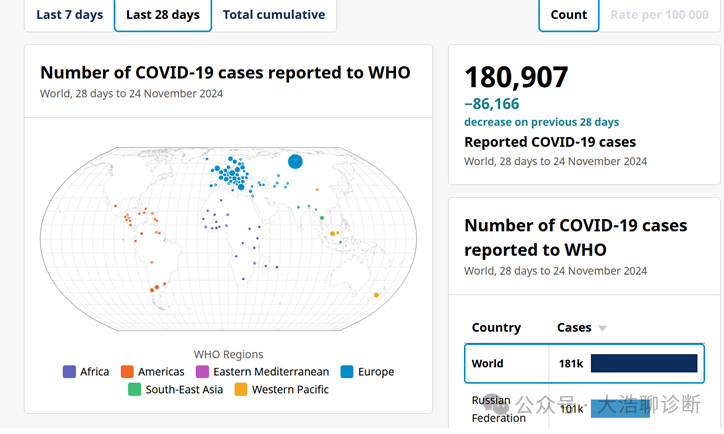Open the Total cumulative tab
This screenshot has height=434, width=724.
tap(273, 15)
